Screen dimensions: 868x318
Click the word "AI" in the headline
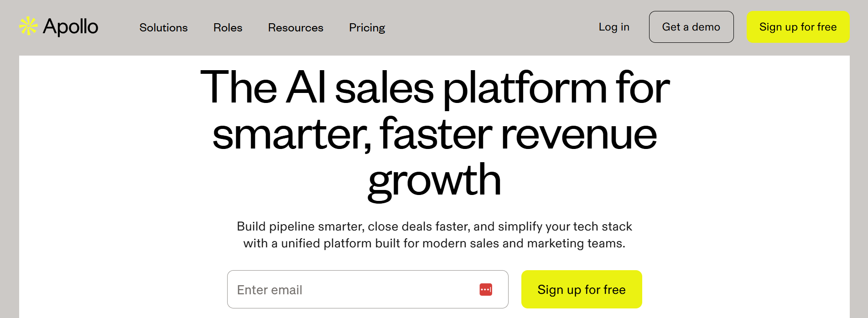(306, 87)
